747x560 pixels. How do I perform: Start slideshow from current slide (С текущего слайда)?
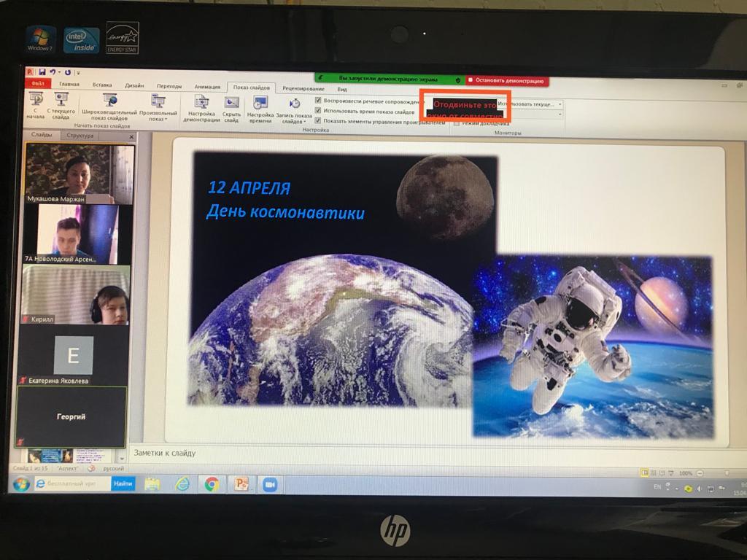pyautogui.click(x=61, y=105)
